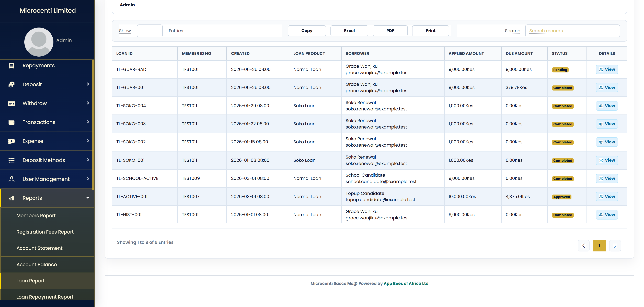
Task: Click the Withdraw card icon
Action: (11, 103)
